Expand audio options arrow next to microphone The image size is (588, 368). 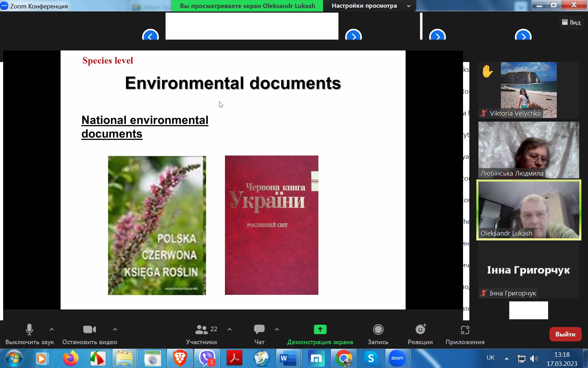point(52,329)
